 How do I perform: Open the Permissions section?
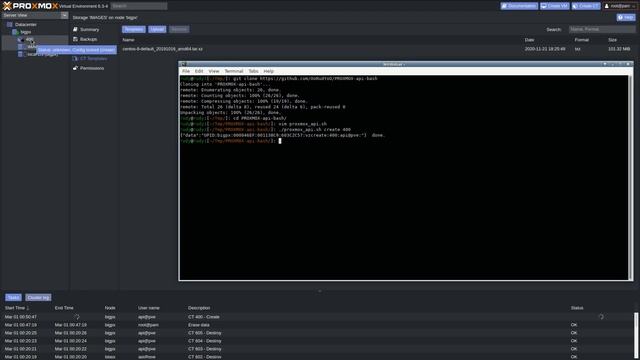[x=92, y=68]
